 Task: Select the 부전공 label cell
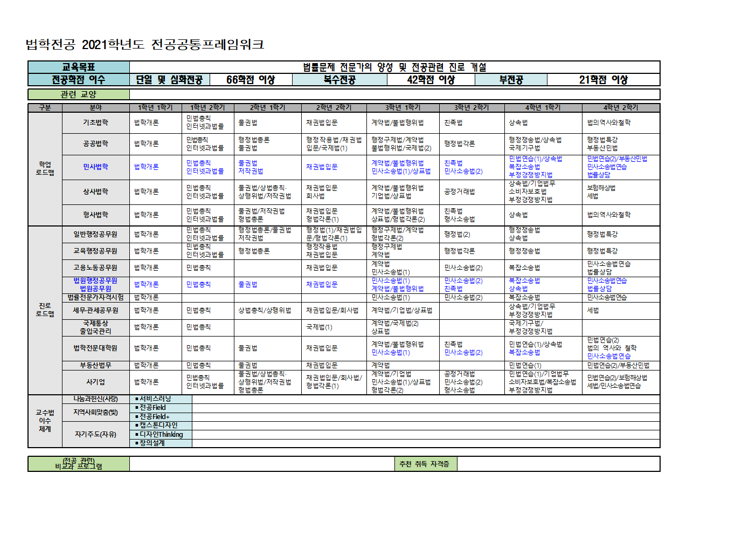[511, 80]
